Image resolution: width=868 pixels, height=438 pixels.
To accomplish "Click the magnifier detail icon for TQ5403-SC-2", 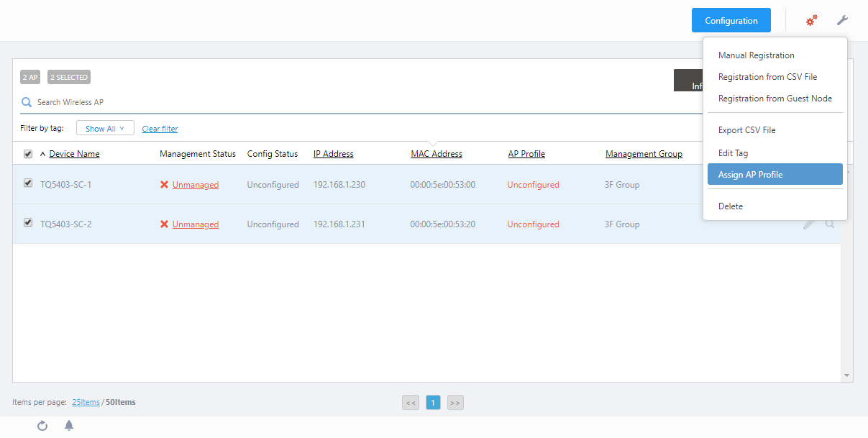I will point(830,224).
